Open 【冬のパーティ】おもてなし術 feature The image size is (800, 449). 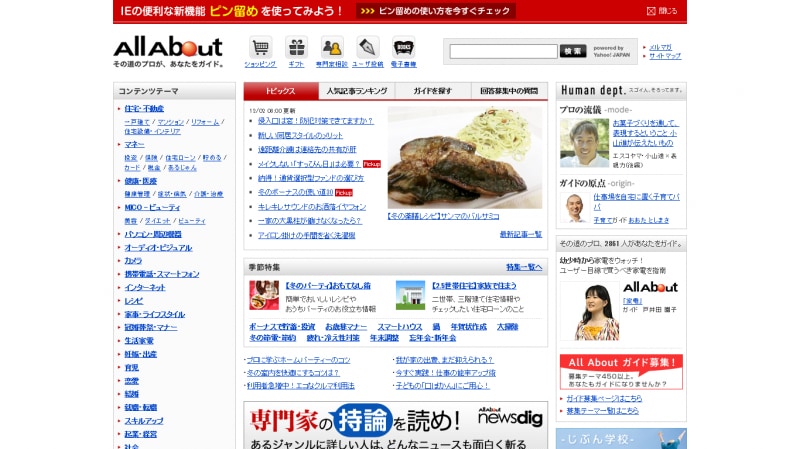coord(328,286)
